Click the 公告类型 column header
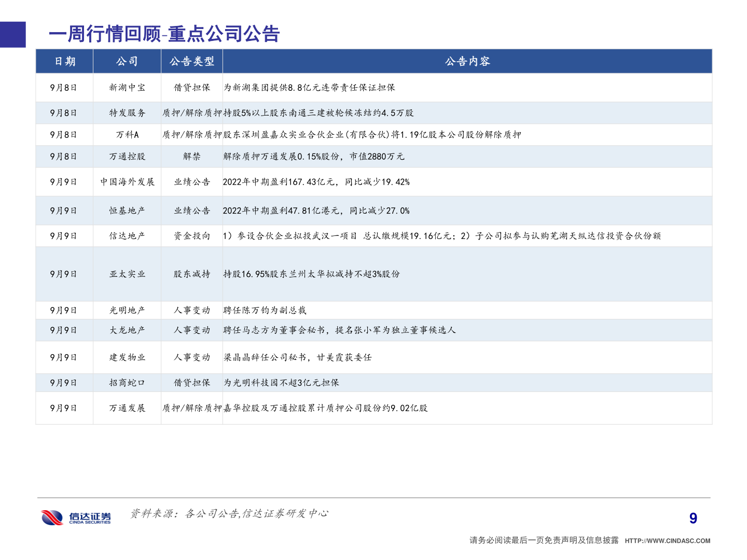Image resolution: width=747 pixels, height=560 pixels. click(191, 61)
